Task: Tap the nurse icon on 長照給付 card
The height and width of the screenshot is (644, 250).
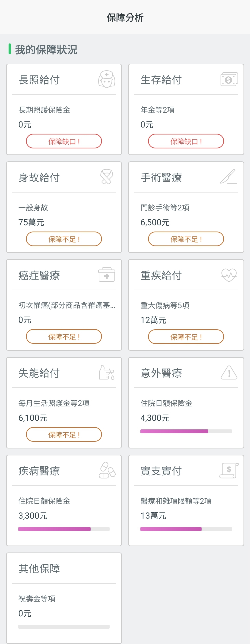Action: pyautogui.click(x=107, y=79)
